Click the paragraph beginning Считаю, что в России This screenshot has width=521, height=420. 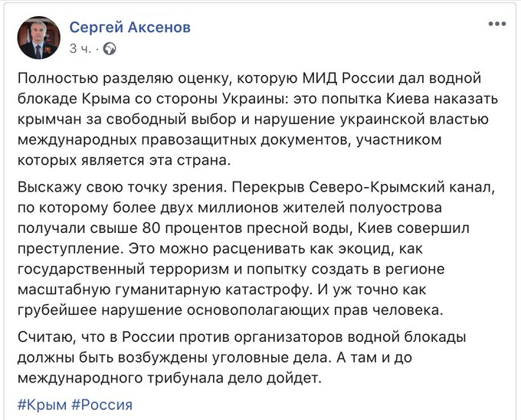(x=241, y=358)
